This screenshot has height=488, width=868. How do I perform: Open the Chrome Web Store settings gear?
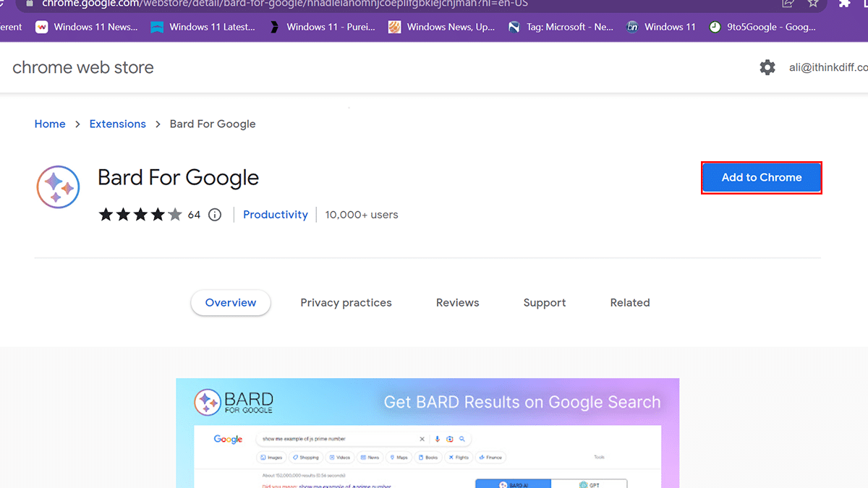pos(767,67)
